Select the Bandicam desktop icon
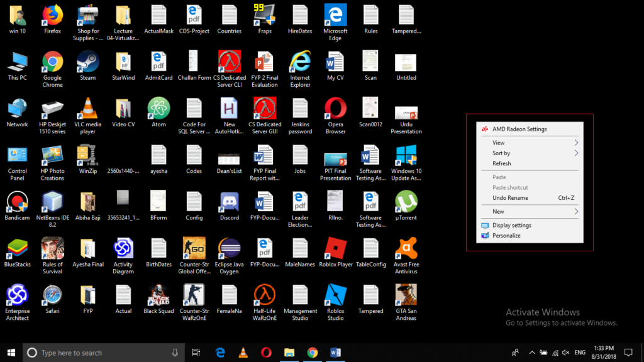This screenshot has width=644, height=362. pos(17,206)
